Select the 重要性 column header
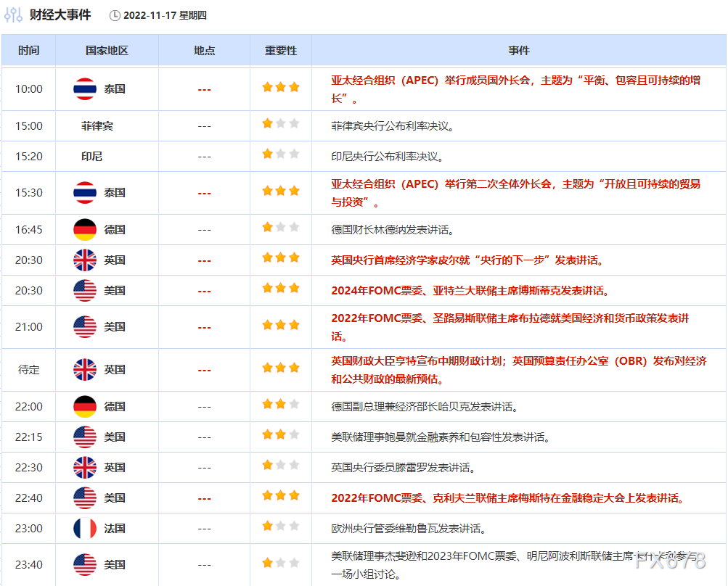Image resolution: width=728 pixels, height=586 pixels. click(x=281, y=51)
